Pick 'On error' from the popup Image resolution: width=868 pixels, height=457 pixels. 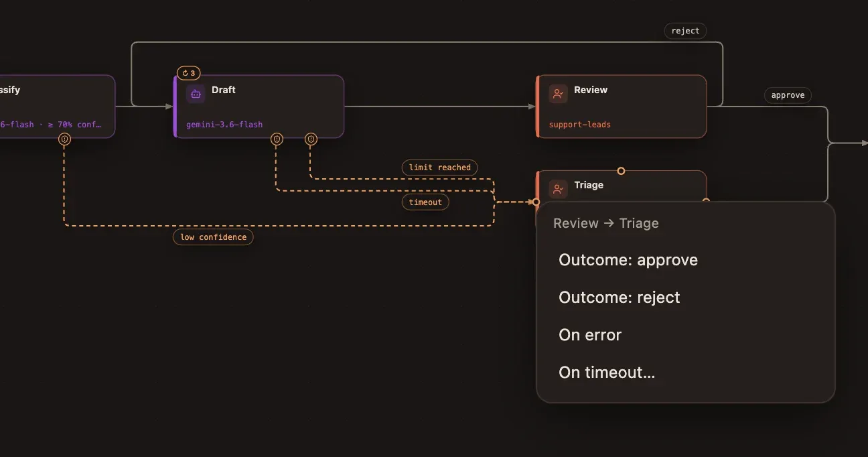click(685, 335)
